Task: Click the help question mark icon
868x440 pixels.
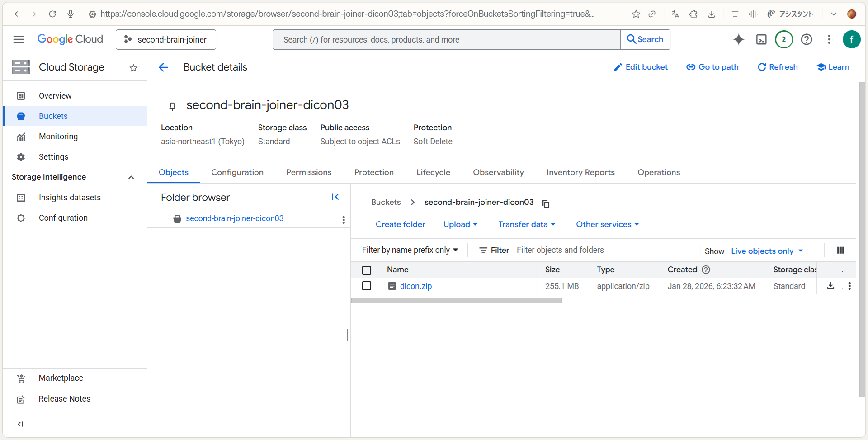Action: click(x=806, y=40)
